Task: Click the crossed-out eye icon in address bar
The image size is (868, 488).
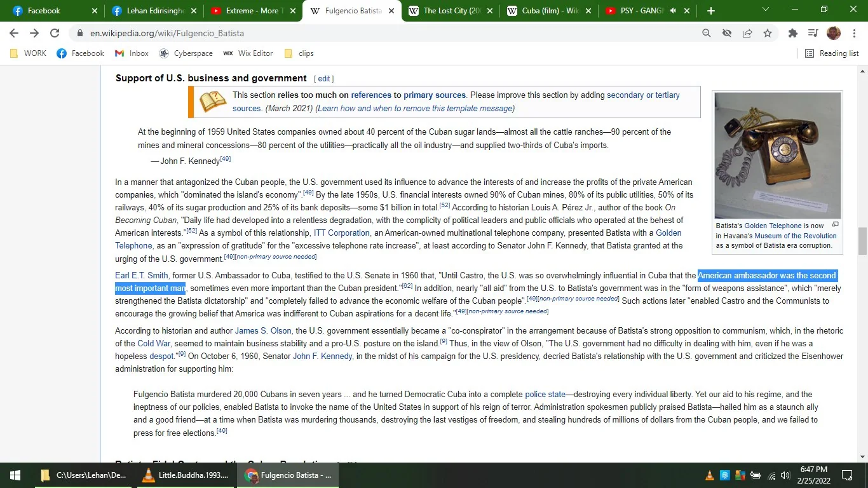Action: click(727, 33)
